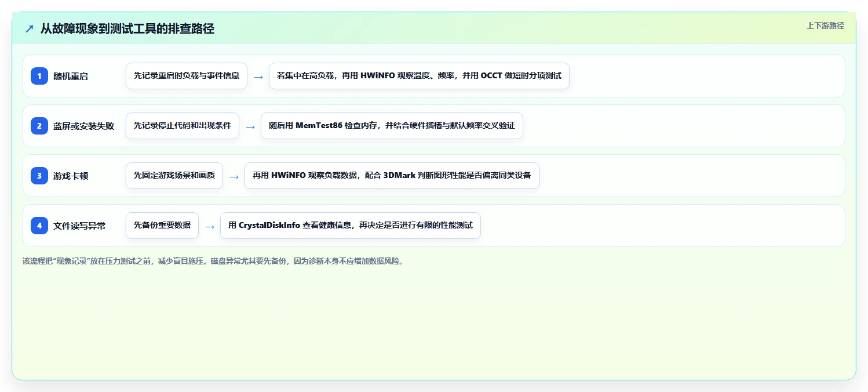This screenshot has height=392, width=868.
Task: Click the 3DMark 判断图形性能 step box
Action: pos(392,176)
